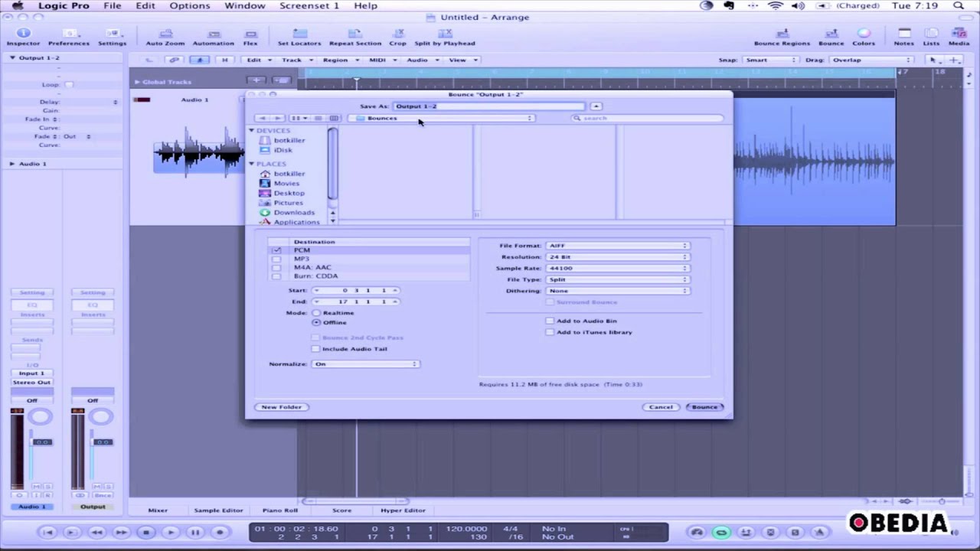Open the Screenset 1 menu
Viewport: 980px width, 551px height.
309,5
